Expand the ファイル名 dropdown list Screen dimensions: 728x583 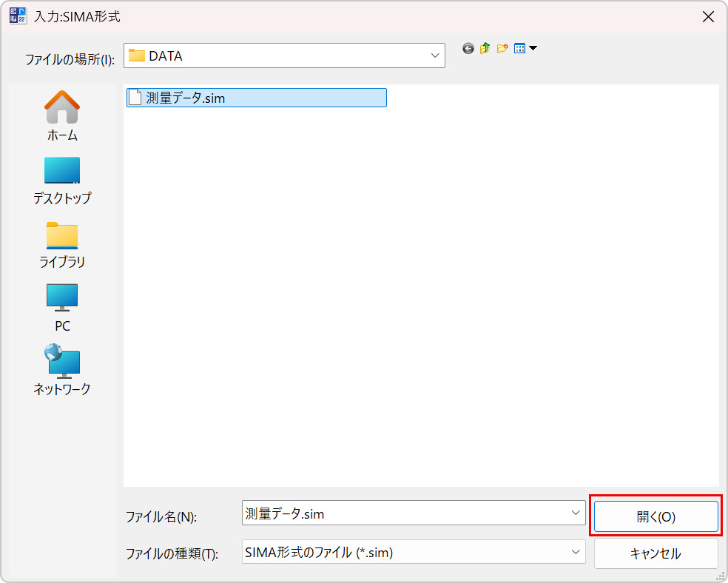pos(575,513)
